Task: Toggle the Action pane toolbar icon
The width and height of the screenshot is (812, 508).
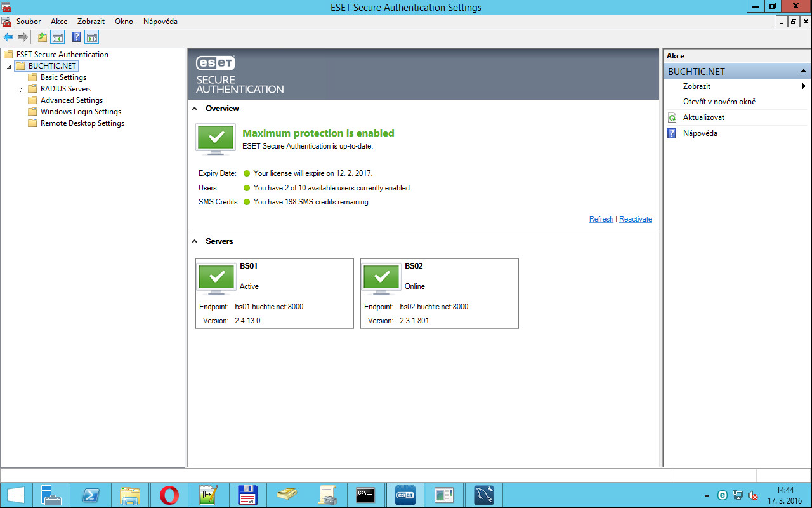Action: pyautogui.click(x=92, y=37)
